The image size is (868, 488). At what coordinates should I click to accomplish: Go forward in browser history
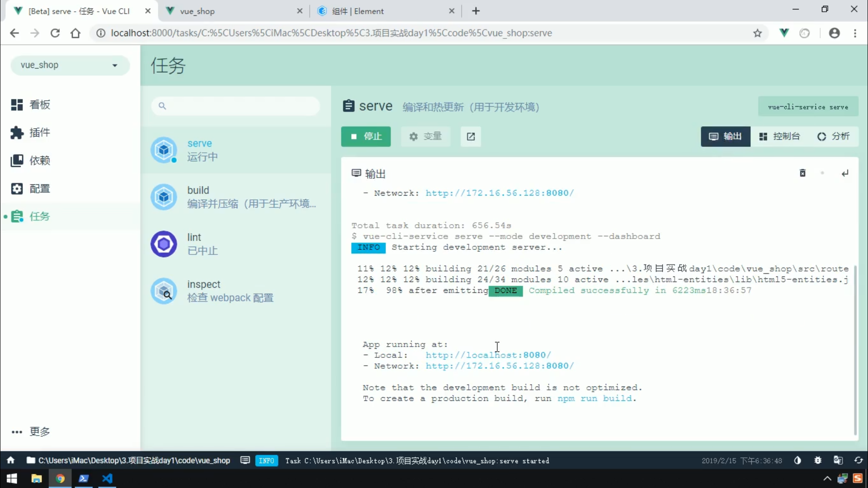click(35, 33)
